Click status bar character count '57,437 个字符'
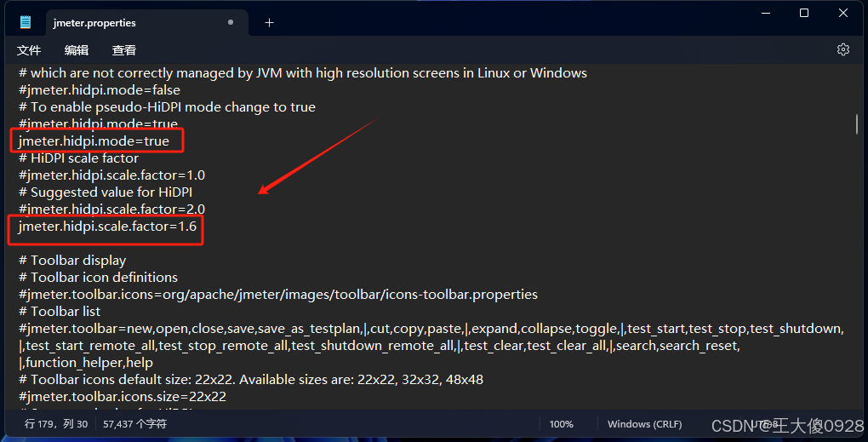The width and height of the screenshot is (868, 442). click(x=134, y=424)
